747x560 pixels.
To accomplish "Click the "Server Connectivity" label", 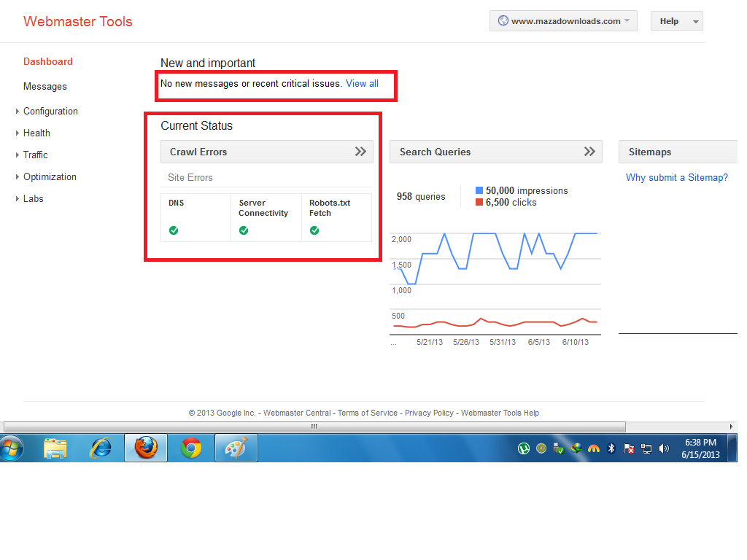I will point(263,208).
